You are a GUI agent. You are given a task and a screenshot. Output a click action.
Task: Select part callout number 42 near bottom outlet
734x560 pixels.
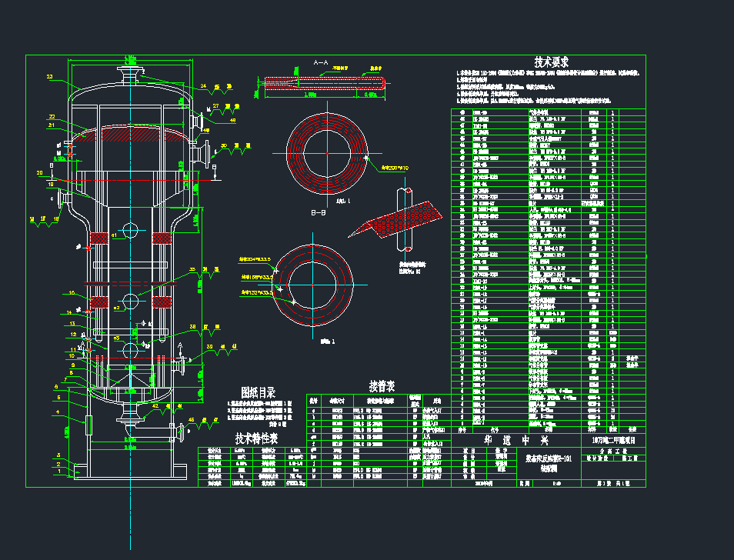[155, 405]
